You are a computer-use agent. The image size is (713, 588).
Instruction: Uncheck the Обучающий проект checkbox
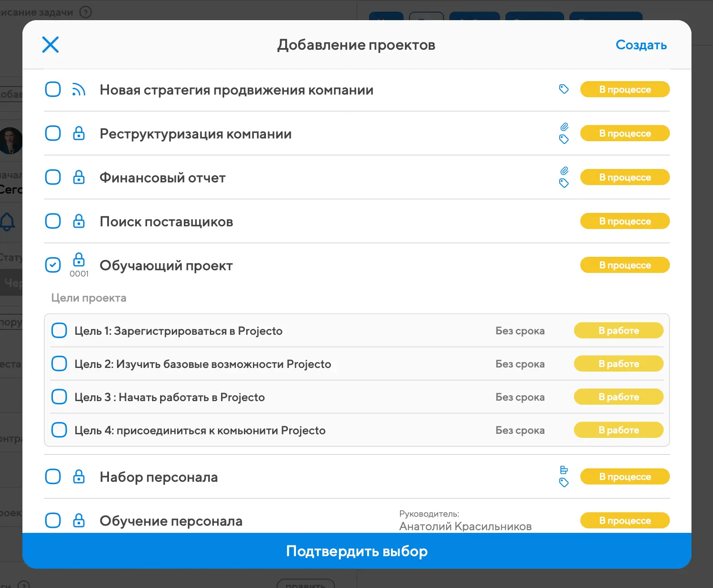(53, 265)
